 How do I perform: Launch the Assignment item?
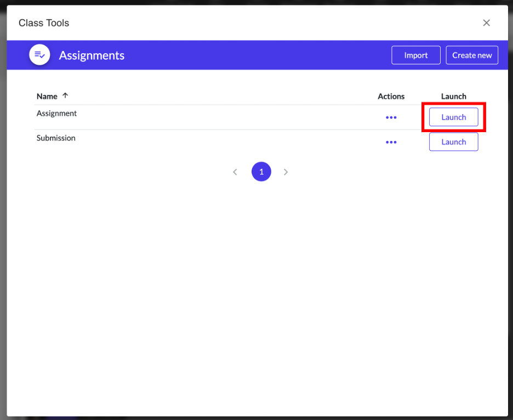click(453, 117)
